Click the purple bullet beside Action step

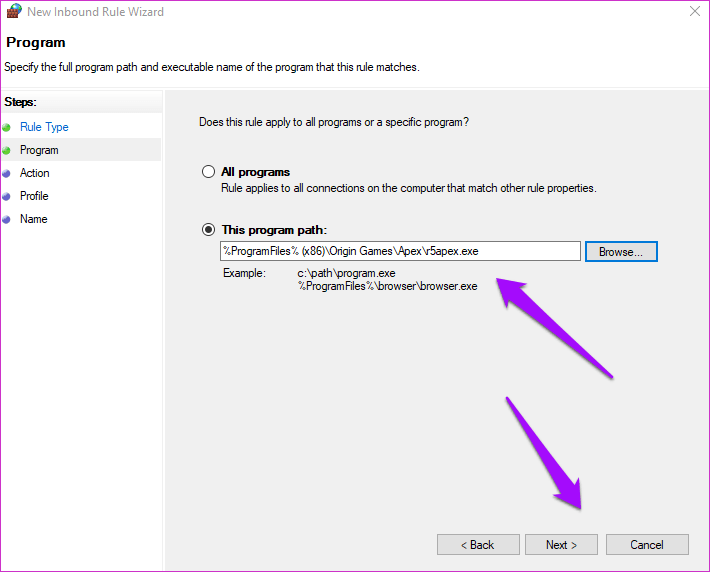pos(6,173)
